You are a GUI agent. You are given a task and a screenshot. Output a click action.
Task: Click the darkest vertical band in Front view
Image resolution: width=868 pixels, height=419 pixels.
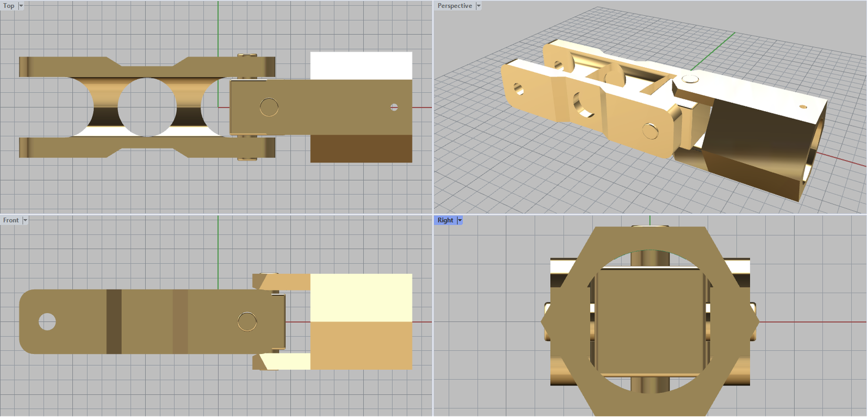pyautogui.click(x=114, y=321)
